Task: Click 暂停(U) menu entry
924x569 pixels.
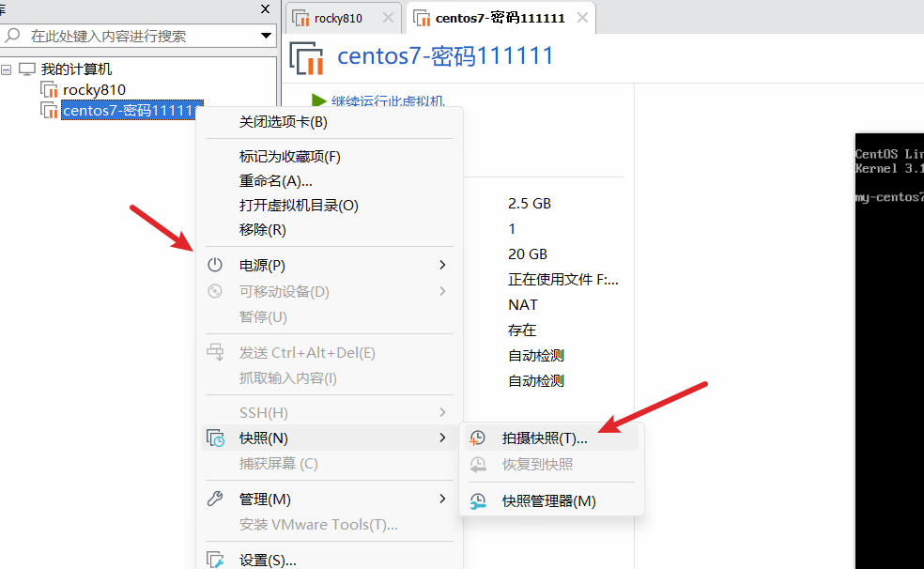Action: click(x=330, y=317)
